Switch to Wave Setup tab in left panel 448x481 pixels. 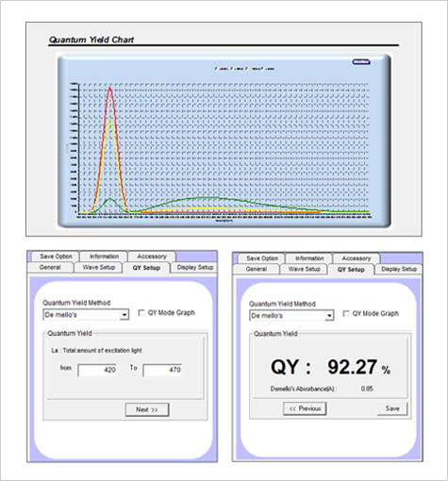pos(98,267)
